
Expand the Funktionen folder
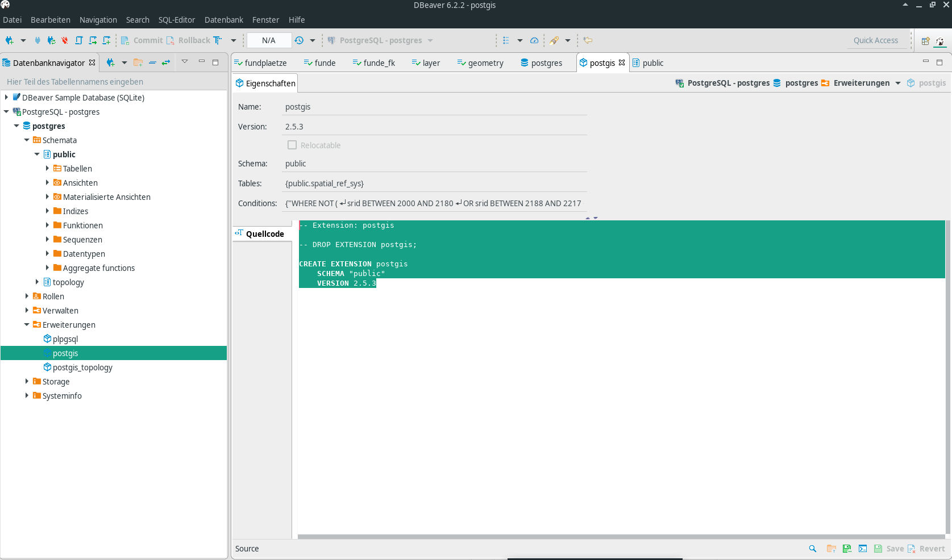click(x=47, y=225)
